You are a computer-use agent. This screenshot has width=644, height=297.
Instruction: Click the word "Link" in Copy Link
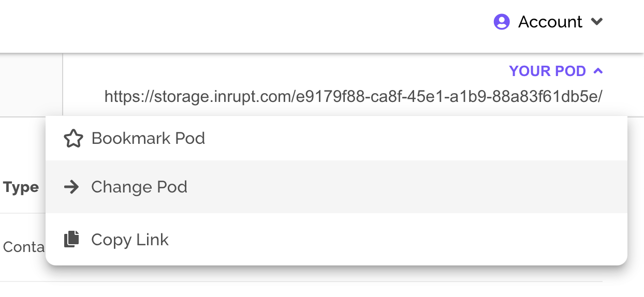point(153,240)
